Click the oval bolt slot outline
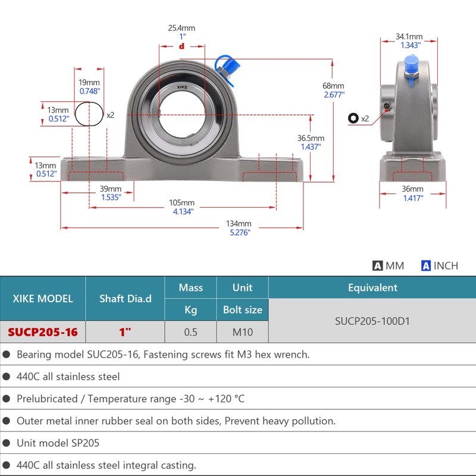The image size is (476, 476). 89,114
